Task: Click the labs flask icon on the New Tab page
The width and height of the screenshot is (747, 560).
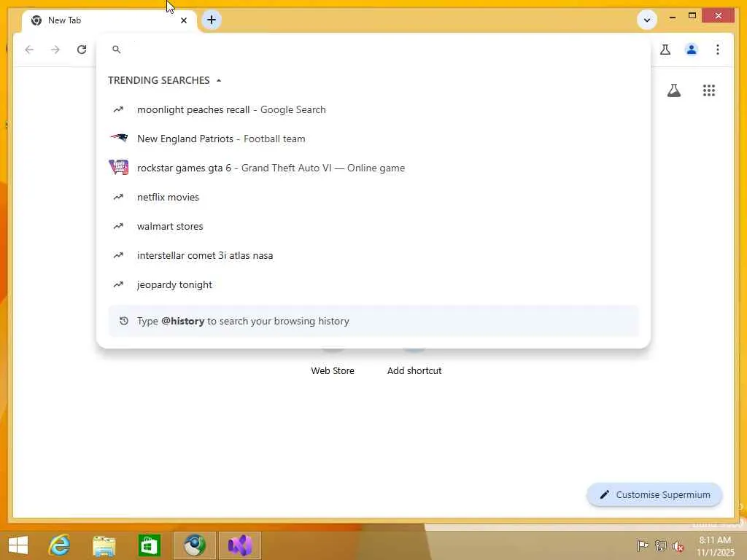Action: tap(673, 90)
